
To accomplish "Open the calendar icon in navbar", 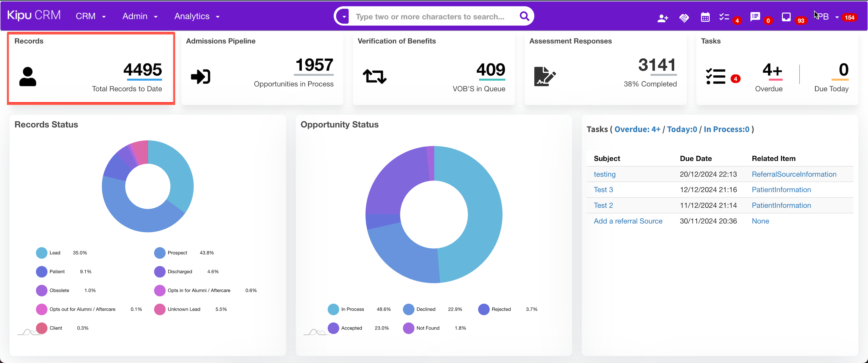I will pos(705,17).
